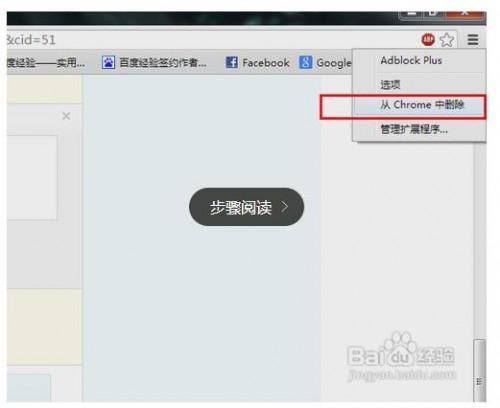500x408 pixels.
Task: Click the address bar URL text
Action: (31, 40)
